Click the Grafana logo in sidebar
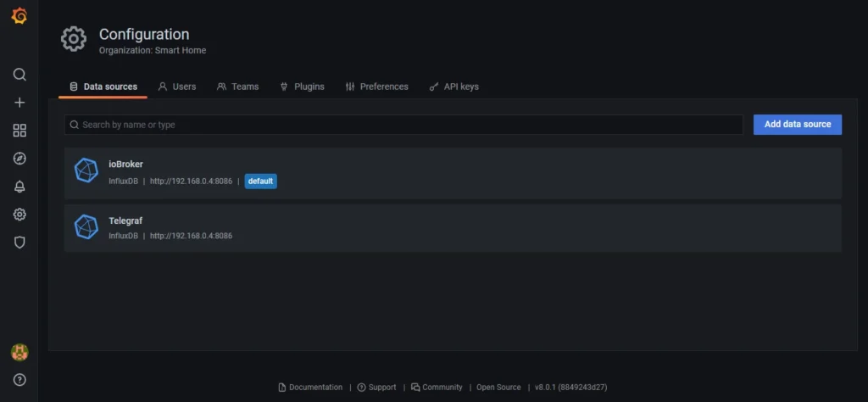Viewport: 868px width, 402px height. click(19, 16)
